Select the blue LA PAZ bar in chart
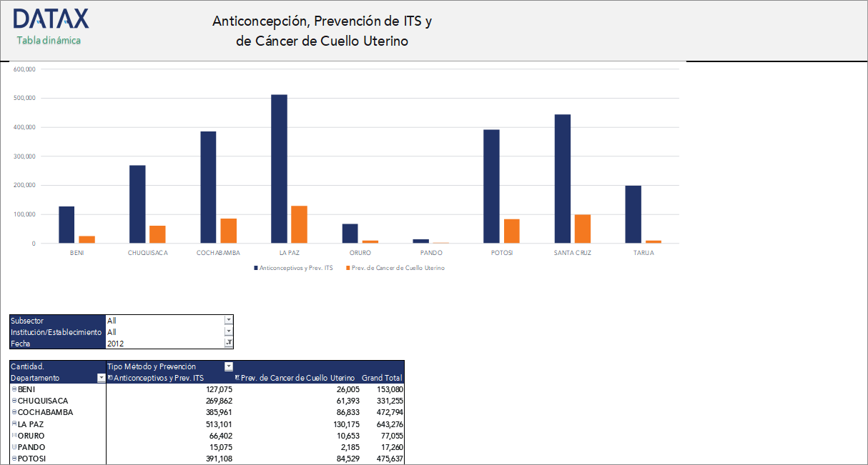 tap(279, 169)
